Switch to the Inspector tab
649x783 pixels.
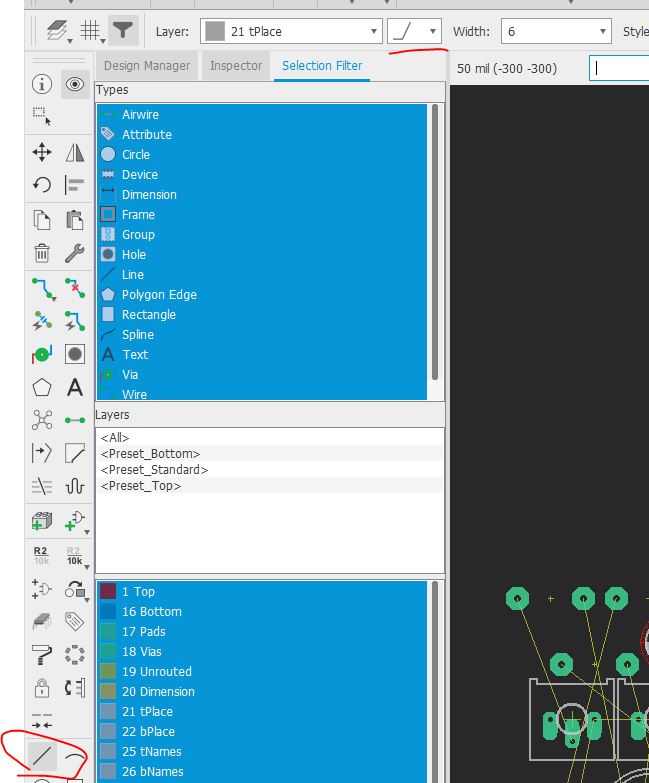pos(236,65)
